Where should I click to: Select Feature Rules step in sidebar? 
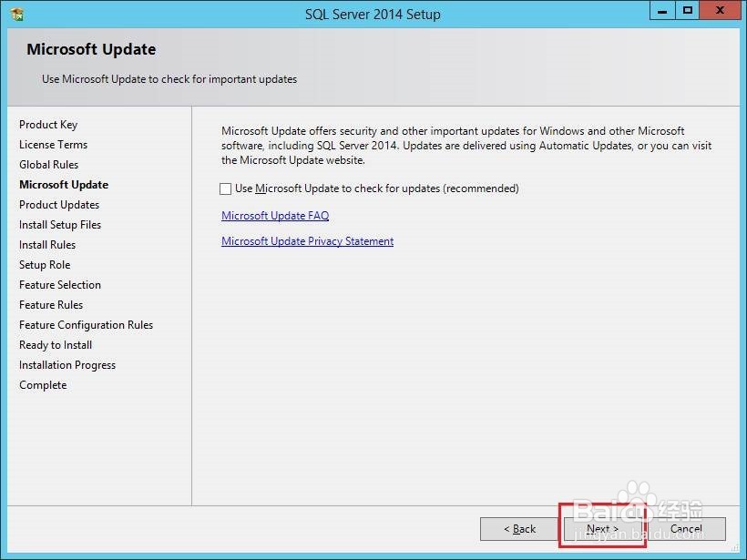51,305
